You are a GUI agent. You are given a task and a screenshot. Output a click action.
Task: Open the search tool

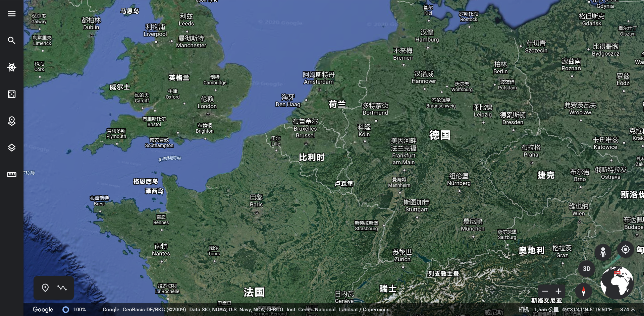coord(12,41)
